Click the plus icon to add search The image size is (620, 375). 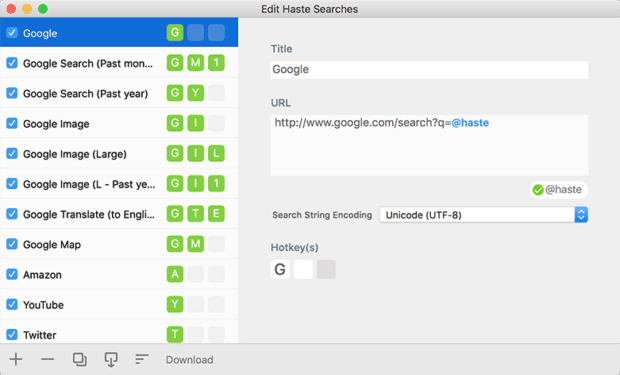[16, 359]
